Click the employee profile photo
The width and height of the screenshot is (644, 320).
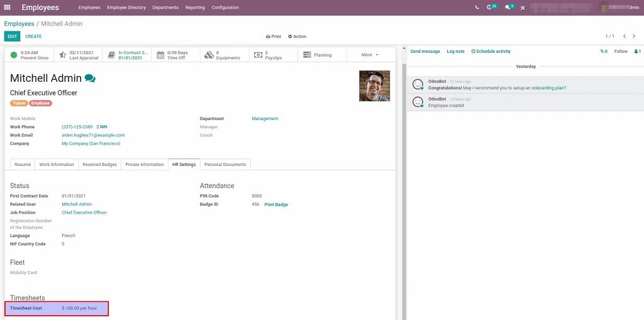[375, 86]
